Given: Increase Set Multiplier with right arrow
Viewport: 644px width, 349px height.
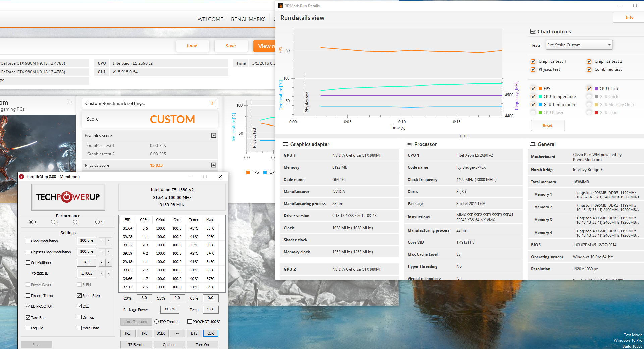Looking at the screenshot, I should pos(108,262).
